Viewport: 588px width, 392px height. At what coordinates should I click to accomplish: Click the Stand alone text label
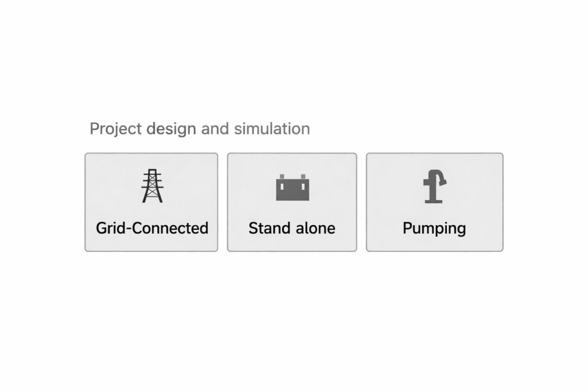(x=292, y=228)
